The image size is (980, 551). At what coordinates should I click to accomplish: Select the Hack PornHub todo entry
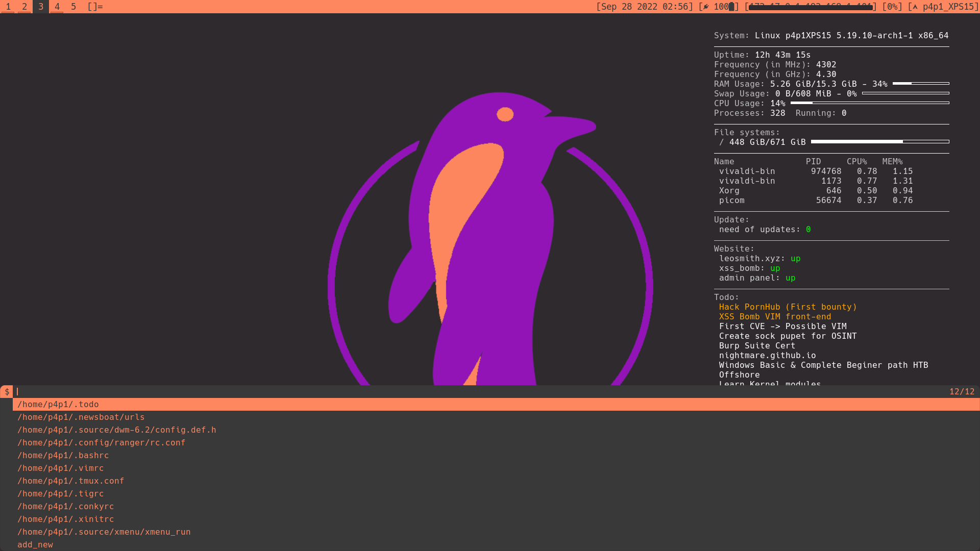[x=788, y=307]
